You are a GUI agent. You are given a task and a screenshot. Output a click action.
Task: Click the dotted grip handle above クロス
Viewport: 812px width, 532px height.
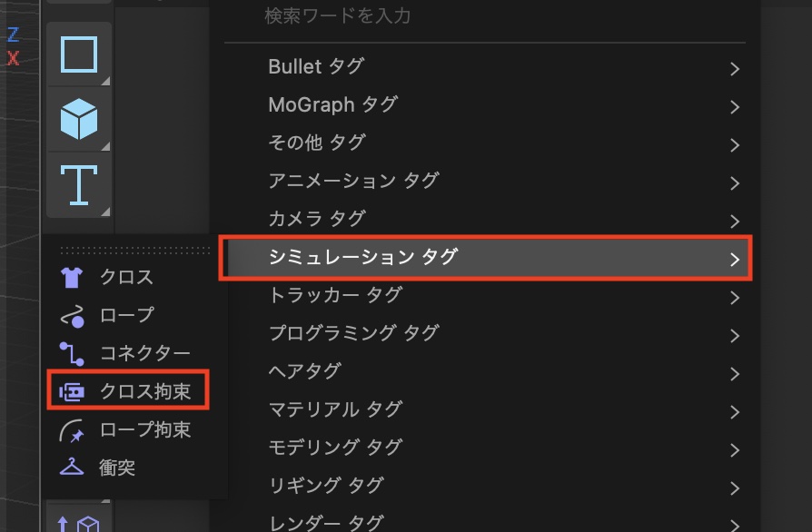(x=136, y=249)
